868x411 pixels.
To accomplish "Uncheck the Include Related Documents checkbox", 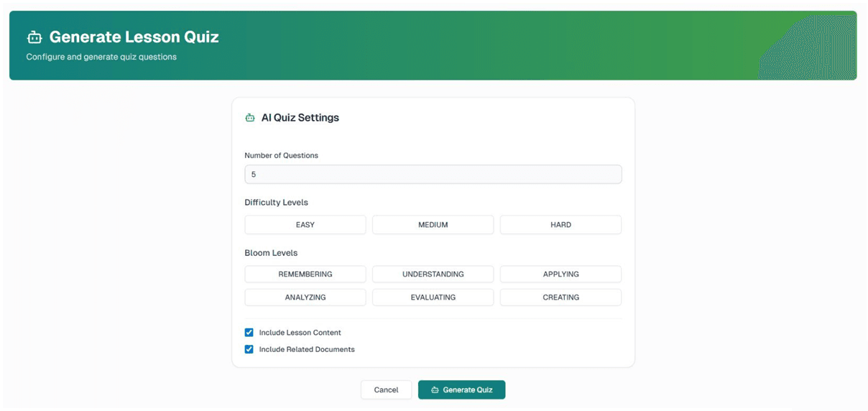I will (249, 349).
